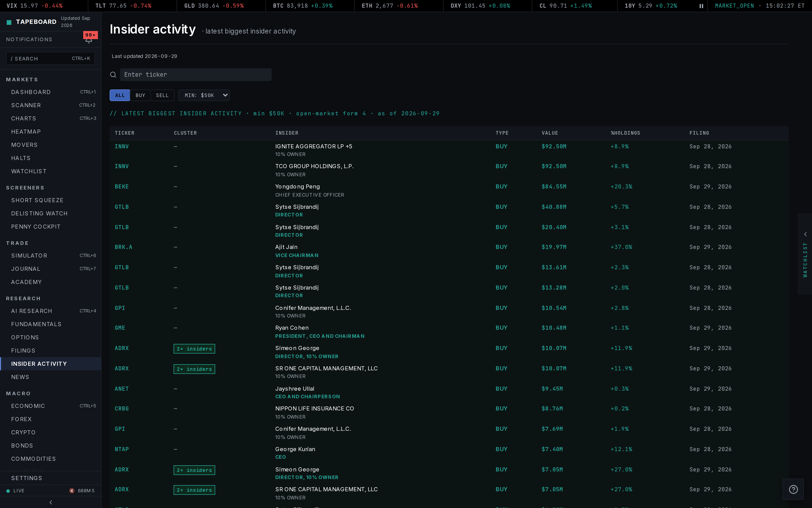Open the Simulator page
The width and height of the screenshot is (812, 508).
[51, 256]
